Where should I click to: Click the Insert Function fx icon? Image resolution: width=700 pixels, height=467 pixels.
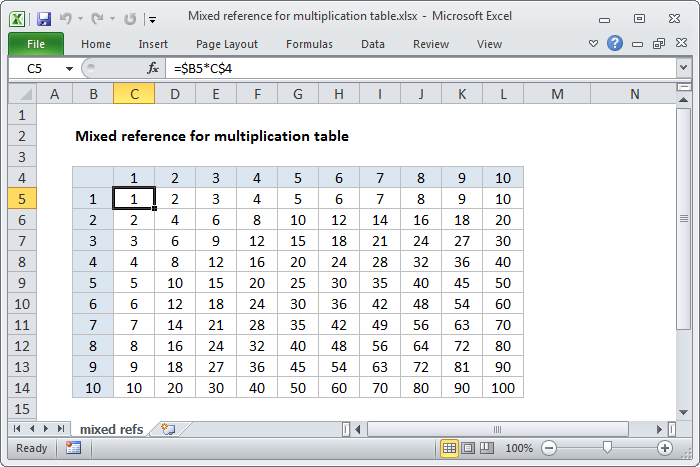pyautogui.click(x=153, y=68)
